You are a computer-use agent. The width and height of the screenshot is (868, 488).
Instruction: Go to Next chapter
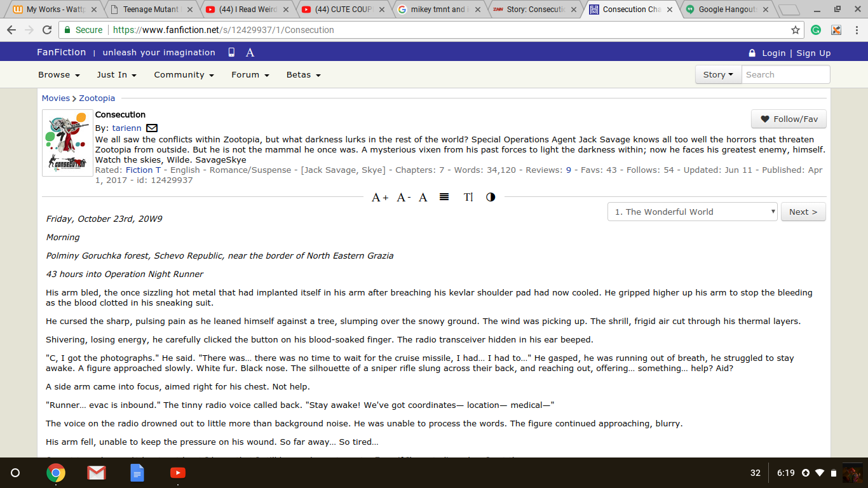(803, 212)
